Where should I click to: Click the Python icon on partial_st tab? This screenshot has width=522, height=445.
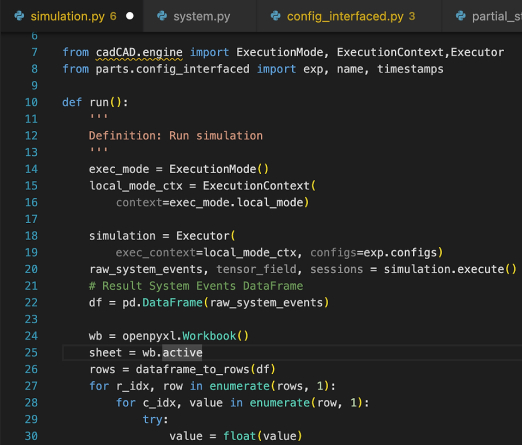[461, 16]
